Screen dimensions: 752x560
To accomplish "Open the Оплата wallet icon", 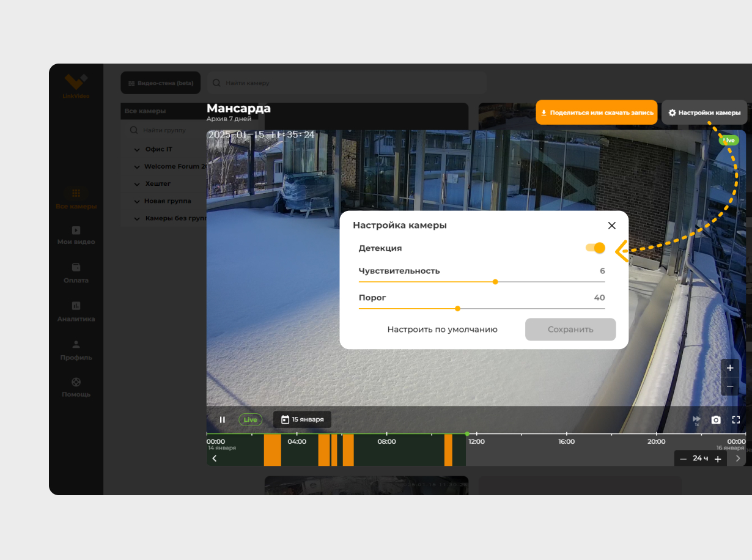I will point(76,268).
